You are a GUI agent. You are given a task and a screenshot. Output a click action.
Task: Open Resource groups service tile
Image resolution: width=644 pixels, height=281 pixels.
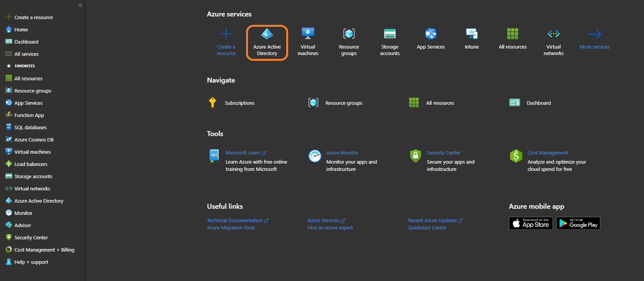pos(349,42)
